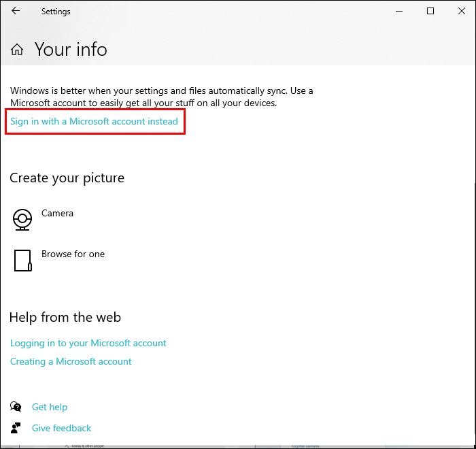
Task: Choose the Camera label to take a picture
Action: pos(57,214)
